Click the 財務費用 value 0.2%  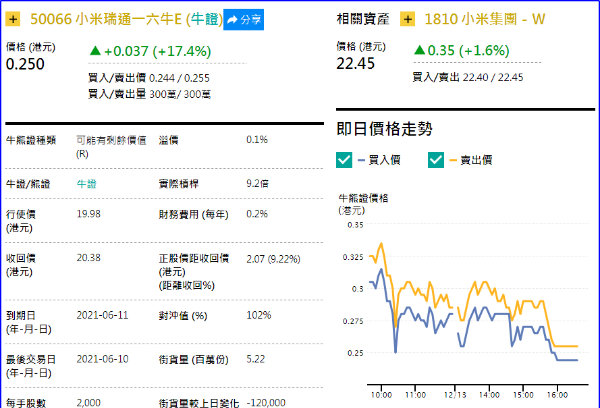(x=257, y=214)
